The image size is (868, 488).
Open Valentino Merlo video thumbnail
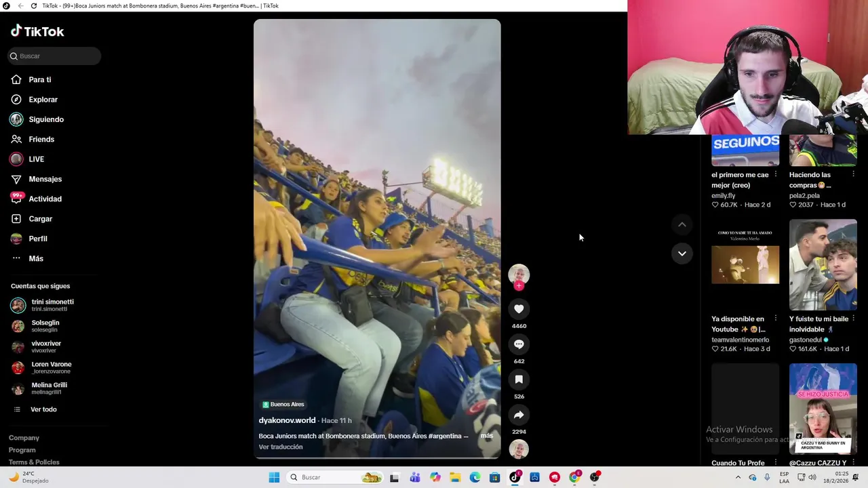pos(745,265)
